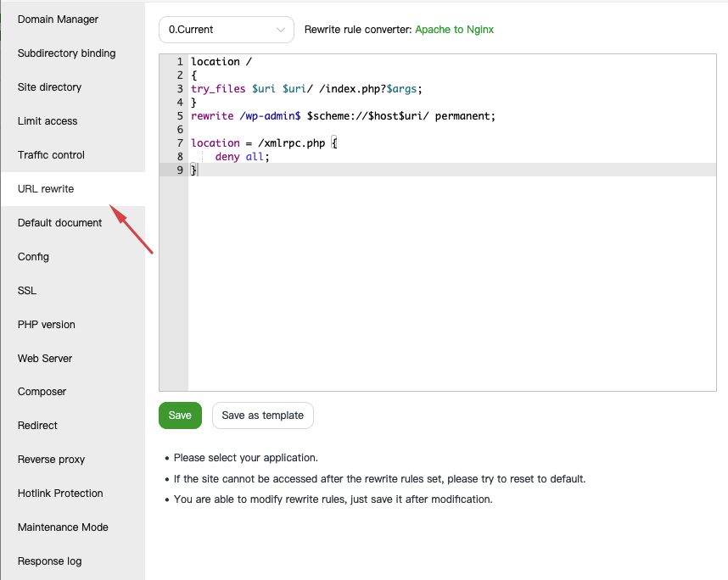Open Maintenance Mode settings
Screen dimensions: 728x580
pos(63,527)
